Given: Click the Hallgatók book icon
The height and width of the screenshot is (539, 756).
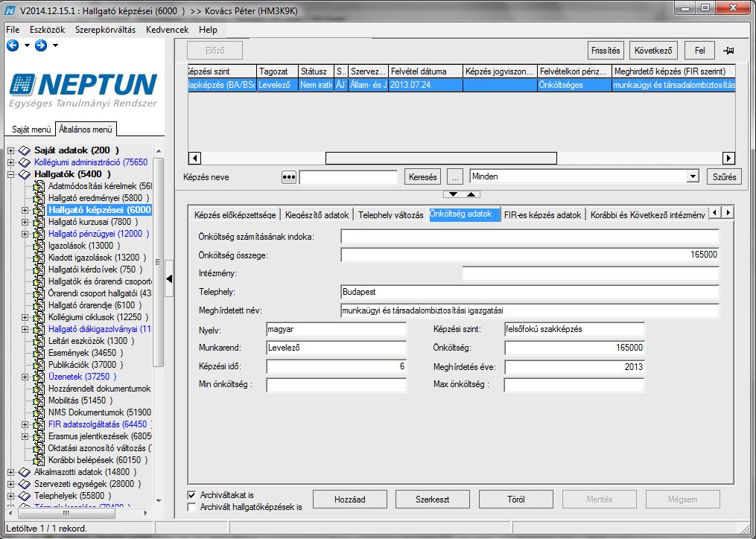Looking at the screenshot, I should (x=25, y=174).
